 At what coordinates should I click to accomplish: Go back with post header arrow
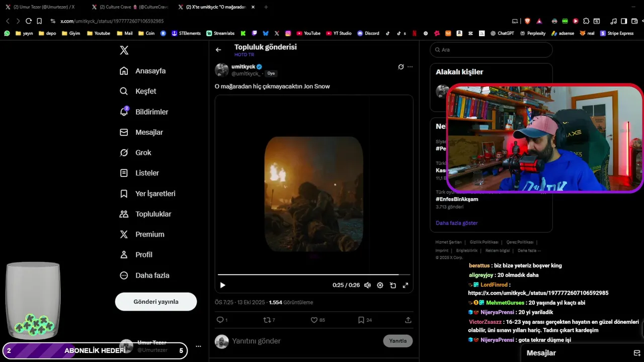click(x=218, y=50)
